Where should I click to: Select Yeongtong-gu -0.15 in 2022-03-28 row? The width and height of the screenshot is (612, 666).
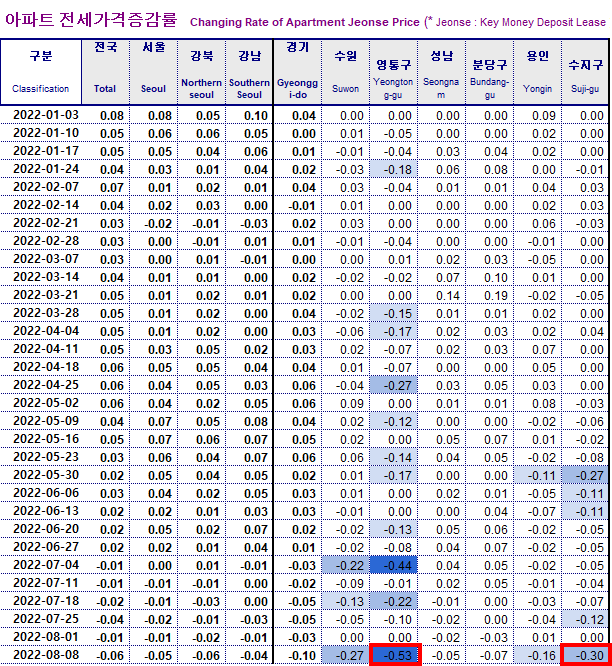393,313
